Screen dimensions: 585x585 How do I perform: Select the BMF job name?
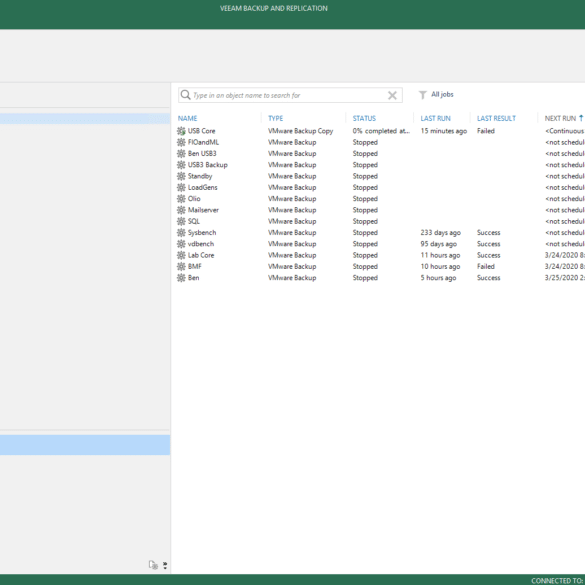click(194, 266)
